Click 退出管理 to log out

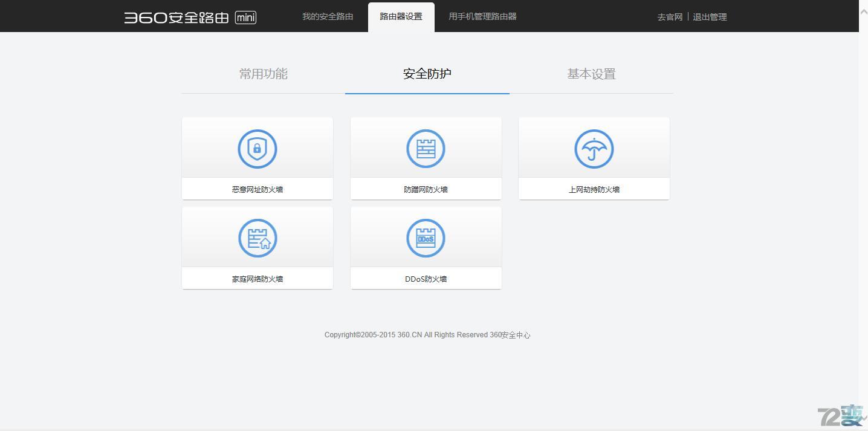[710, 17]
